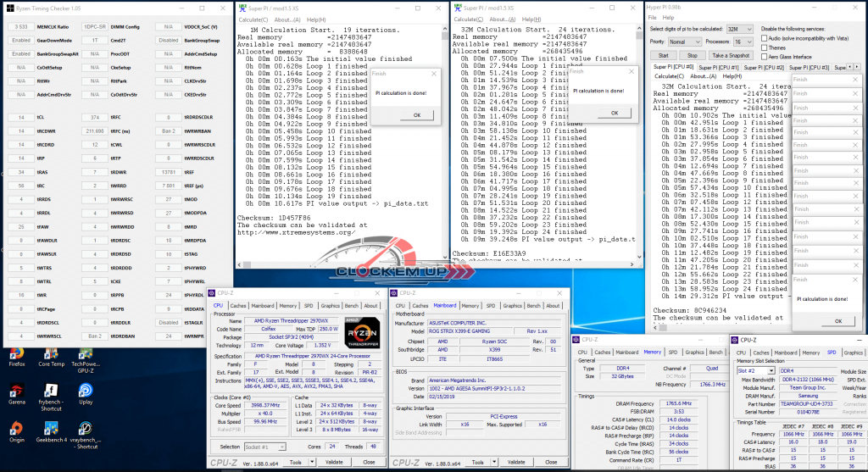Open the Processors count dropdown
The width and height of the screenshot is (868, 472).
[x=742, y=41]
